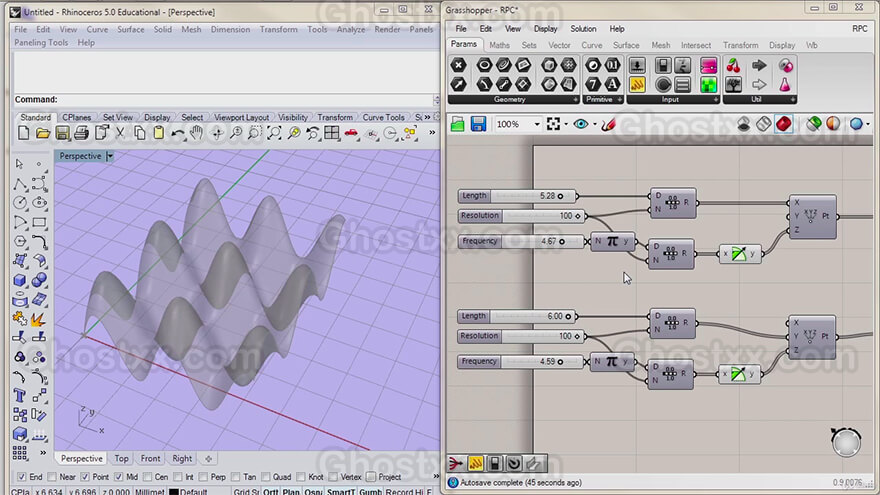Select the Box solid tool in Rhino sidebar
880x495 pixels.
point(20,280)
